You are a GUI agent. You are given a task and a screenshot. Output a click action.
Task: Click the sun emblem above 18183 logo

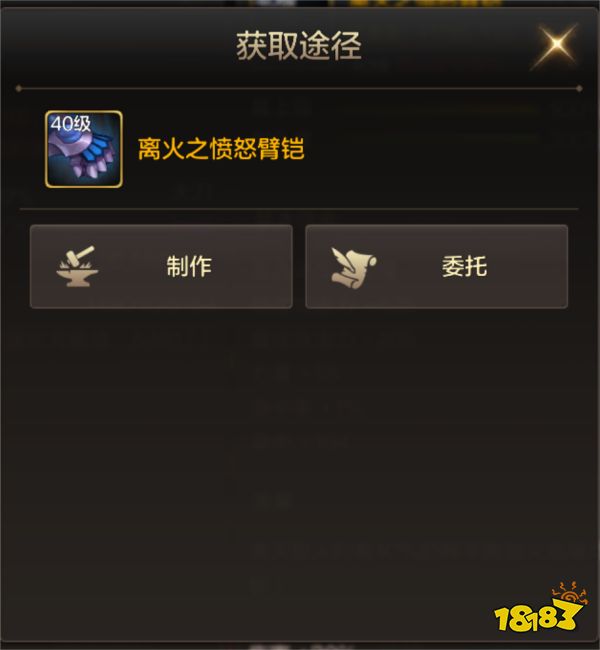click(570, 593)
